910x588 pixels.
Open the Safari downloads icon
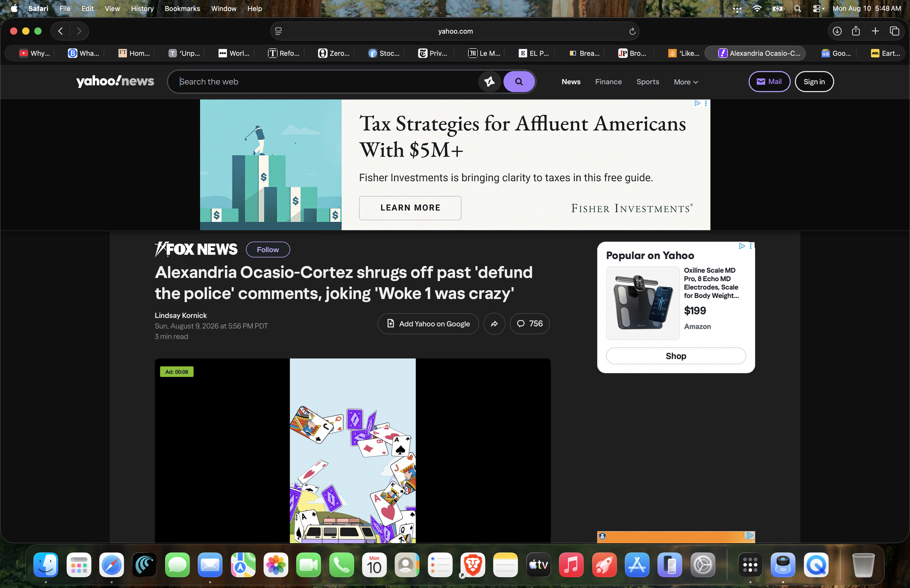click(837, 31)
